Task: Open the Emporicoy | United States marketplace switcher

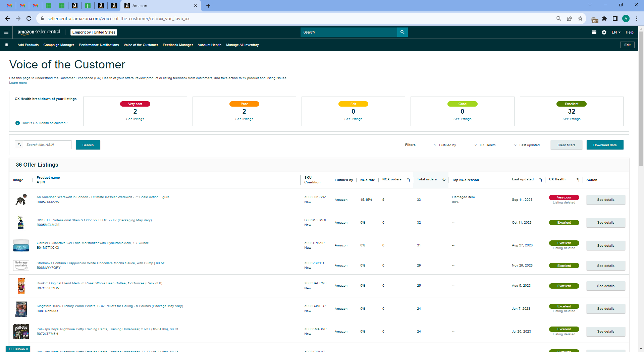Action: [x=94, y=32]
